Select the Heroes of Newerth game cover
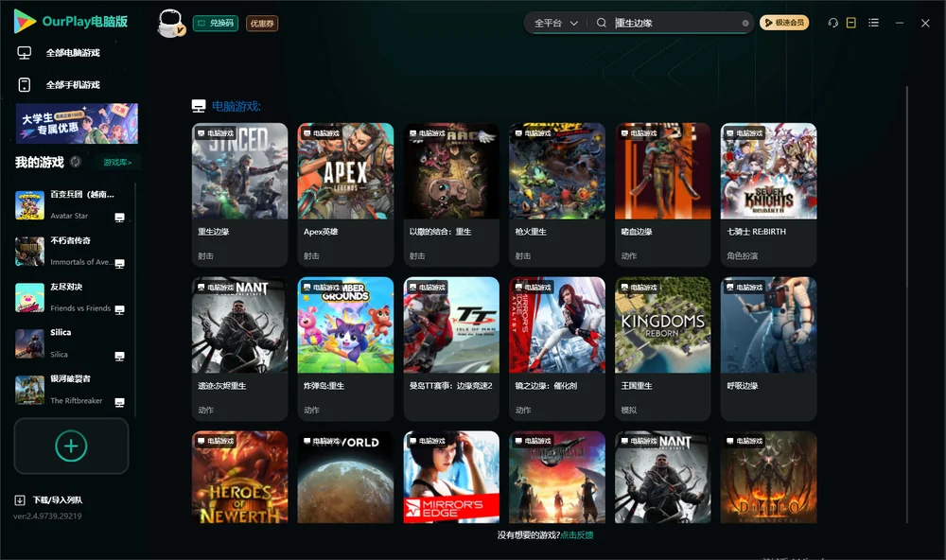 tap(239, 477)
